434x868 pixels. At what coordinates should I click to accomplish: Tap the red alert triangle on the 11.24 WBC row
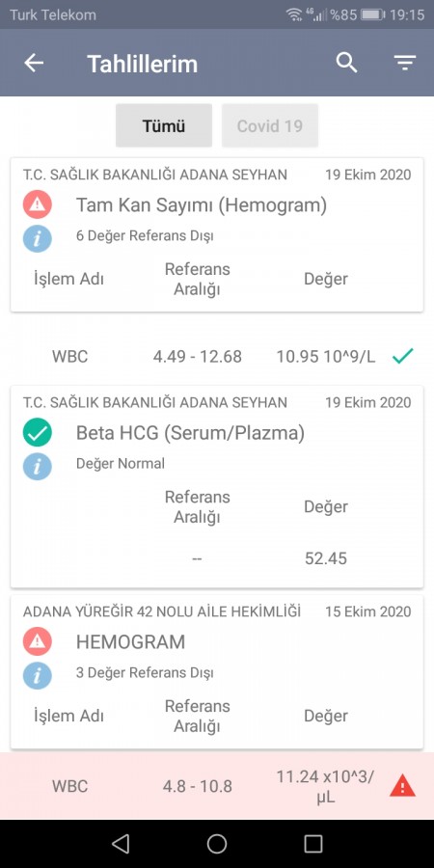[x=402, y=786]
